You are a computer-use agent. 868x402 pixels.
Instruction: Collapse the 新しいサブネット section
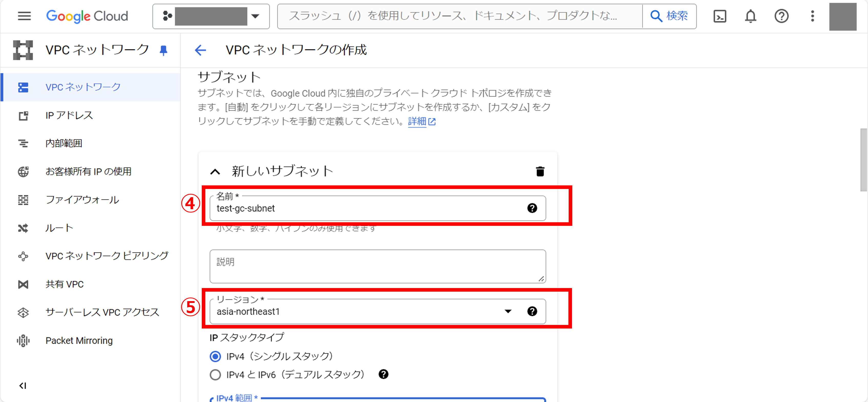[215, 172]
